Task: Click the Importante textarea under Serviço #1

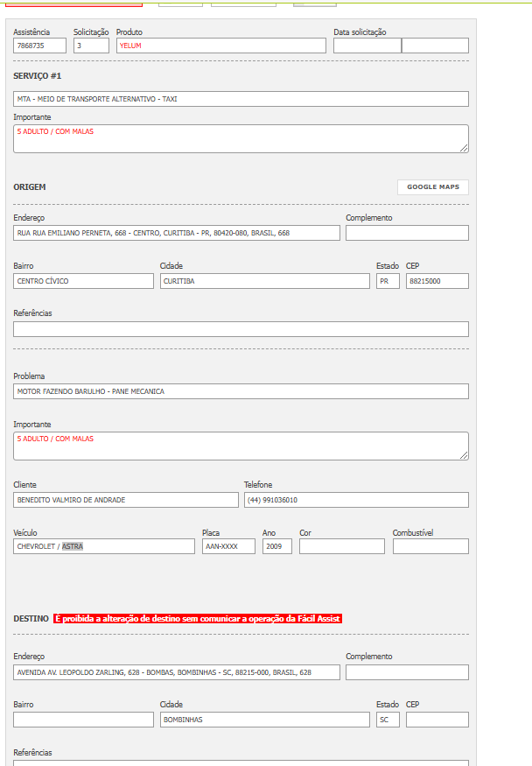Action: (241, 138)
